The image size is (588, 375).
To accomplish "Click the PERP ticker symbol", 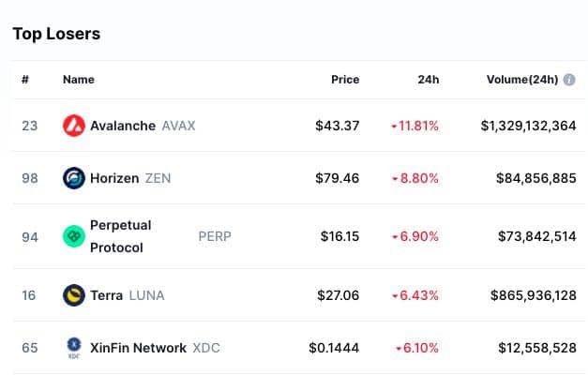I will 215,236.
